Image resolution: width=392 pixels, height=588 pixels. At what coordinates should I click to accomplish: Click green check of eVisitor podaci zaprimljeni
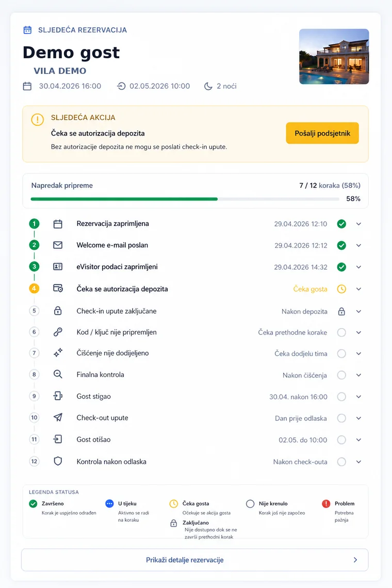tap(341, 267)
